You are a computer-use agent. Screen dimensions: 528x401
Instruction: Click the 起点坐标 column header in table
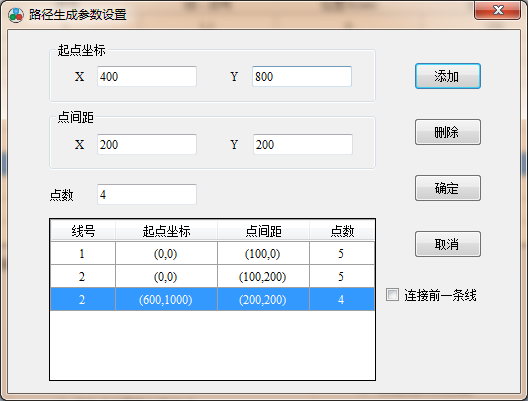166,231
